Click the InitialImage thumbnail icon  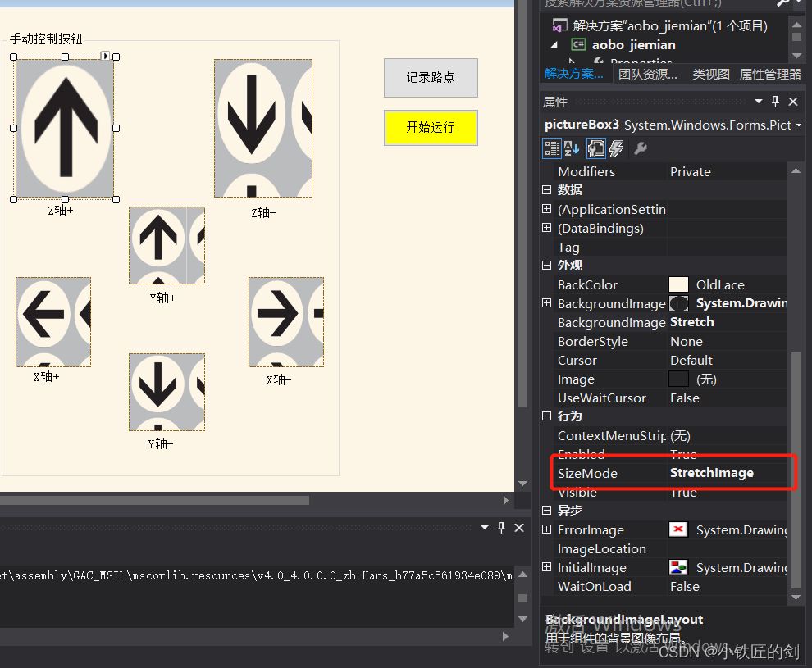[x=678, y=567]
